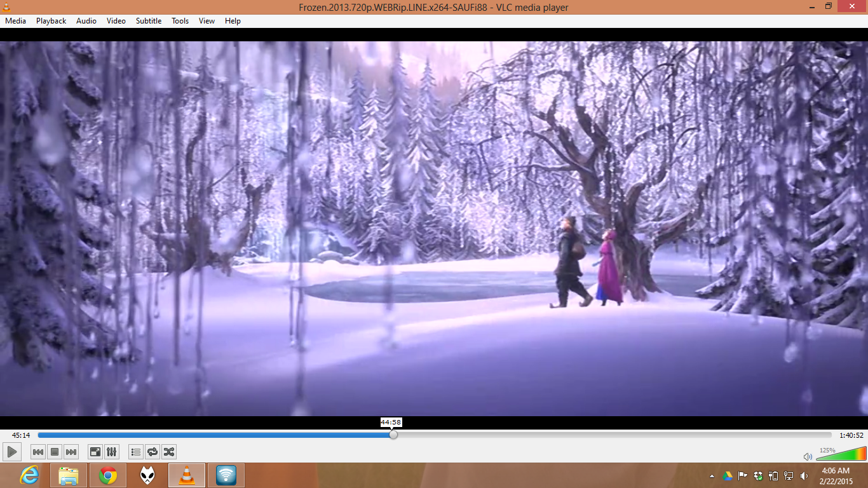Click the seek bar progress track

click(x=435, y=435)
